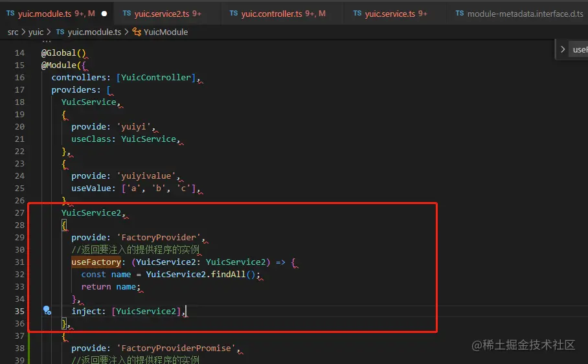Viewport: 588px width, 364px height.
Task: Click the const keyword on line 32
Action: click(x=93, y=275)
